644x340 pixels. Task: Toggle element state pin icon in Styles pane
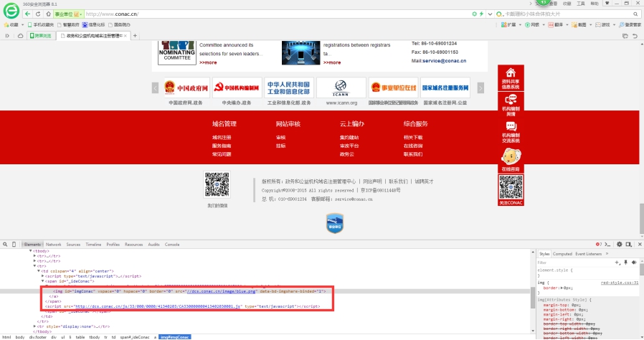point(625,263)
